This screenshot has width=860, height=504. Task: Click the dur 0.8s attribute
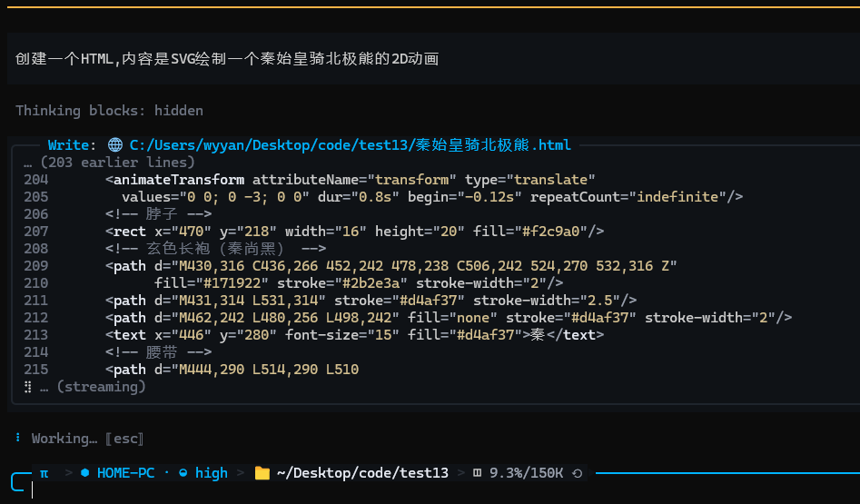coord(358,197)
